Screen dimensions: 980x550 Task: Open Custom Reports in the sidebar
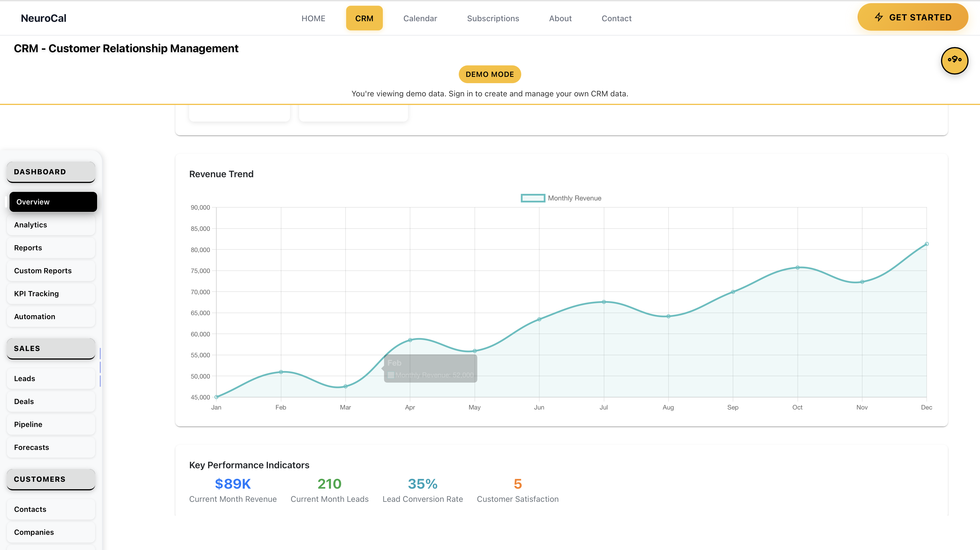click(x=51, y=271)
